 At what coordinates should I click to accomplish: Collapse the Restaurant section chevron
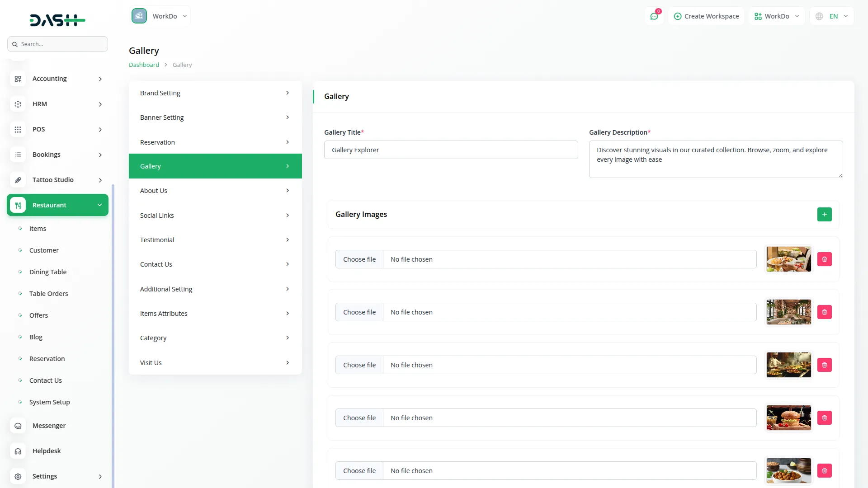pyautogui.click(x=99, y=205)
